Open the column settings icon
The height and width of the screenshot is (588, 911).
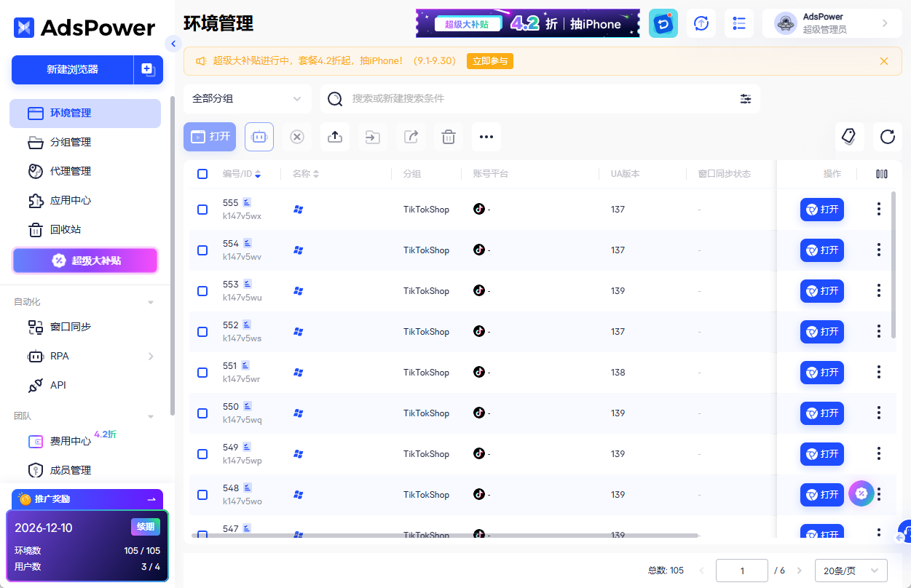click(882, 174)
